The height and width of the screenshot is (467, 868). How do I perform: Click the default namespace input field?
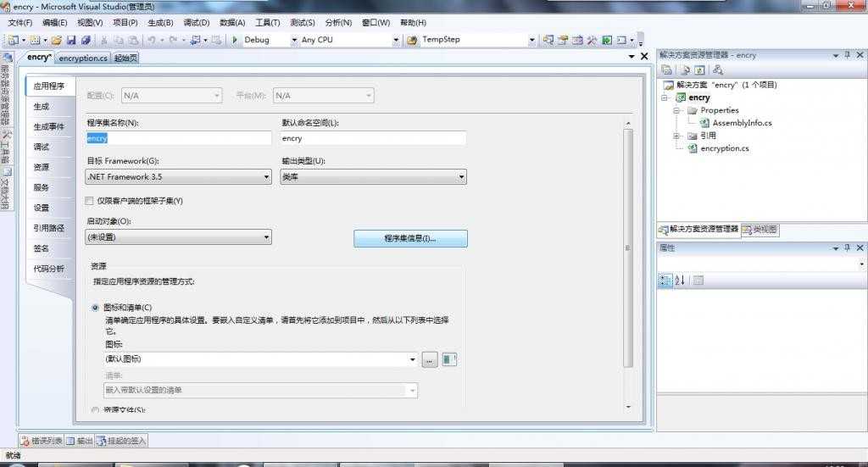tap(373, 138)
